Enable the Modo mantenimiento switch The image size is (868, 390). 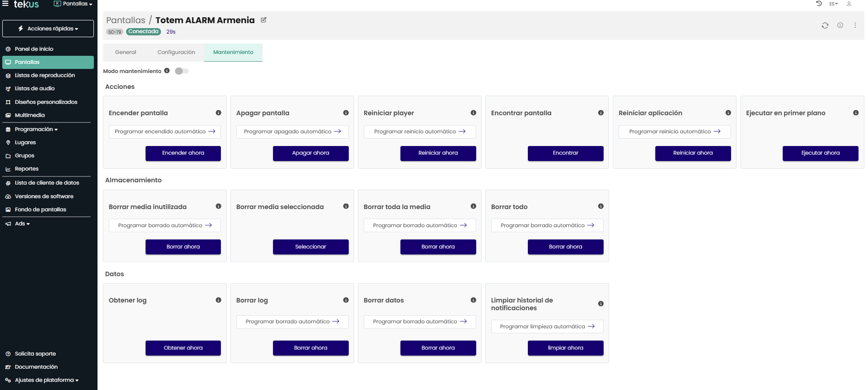(x=181, y=71)
